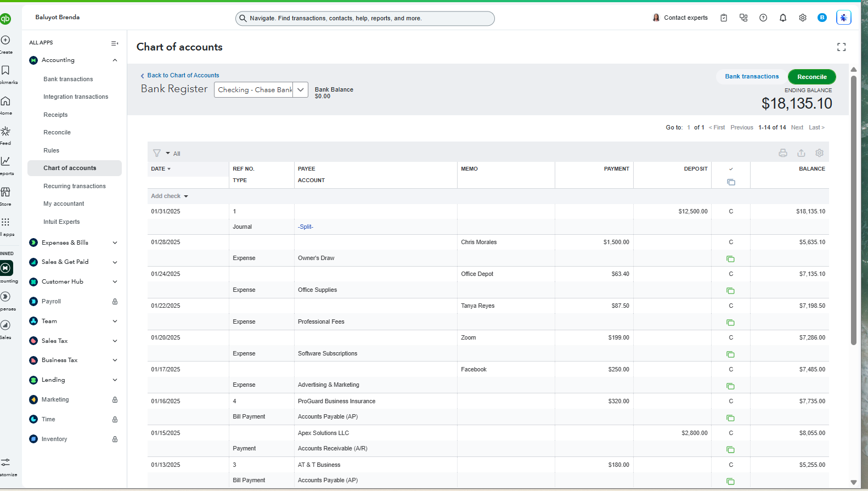Toggle cleared status C on 01/31/2025 row
868x491 pixels.
731,211
